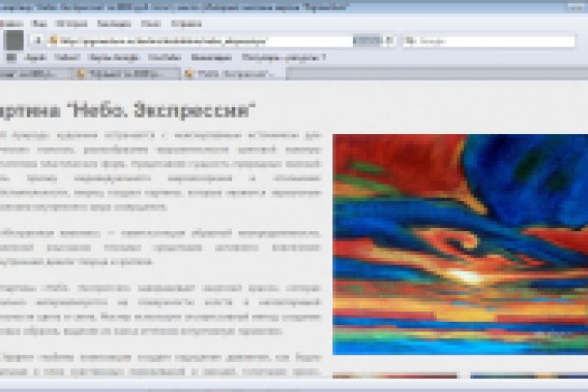The height and width of the screenshot is (392, 588).
Task: Click the reload icon beside address bar
Action: 390,41
